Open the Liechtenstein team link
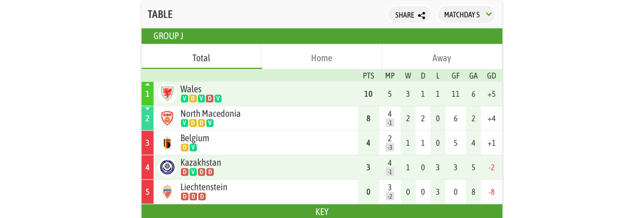This screenshot has width=644, height=218. pos(204,187)
